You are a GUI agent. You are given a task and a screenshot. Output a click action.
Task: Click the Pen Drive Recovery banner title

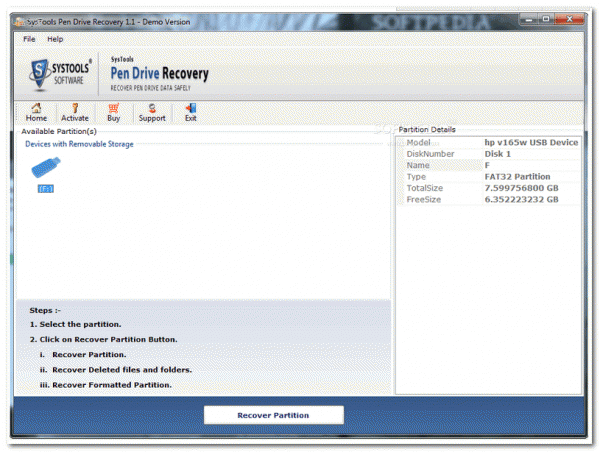pyautogui.click(x=160, y=73)
